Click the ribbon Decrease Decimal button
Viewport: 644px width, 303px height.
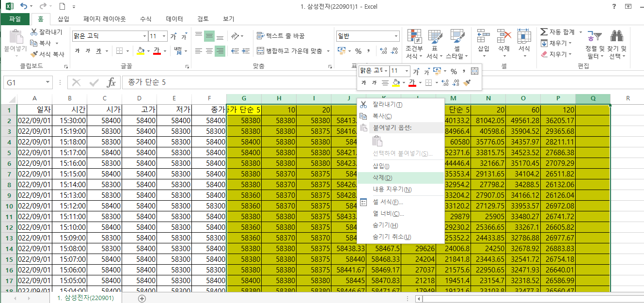click(393, 51)
